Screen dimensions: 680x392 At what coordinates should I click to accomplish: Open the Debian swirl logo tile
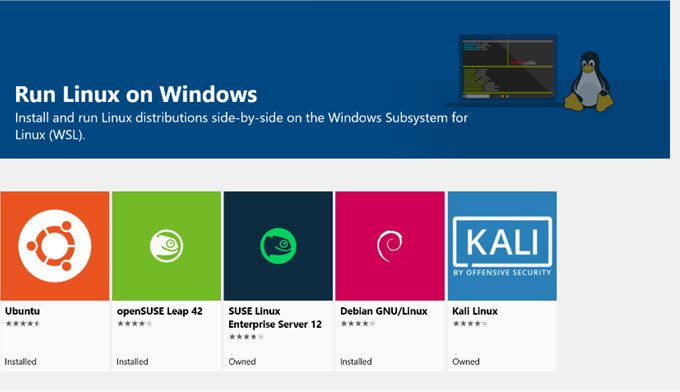pyautogui.click(x=390, y=246)
